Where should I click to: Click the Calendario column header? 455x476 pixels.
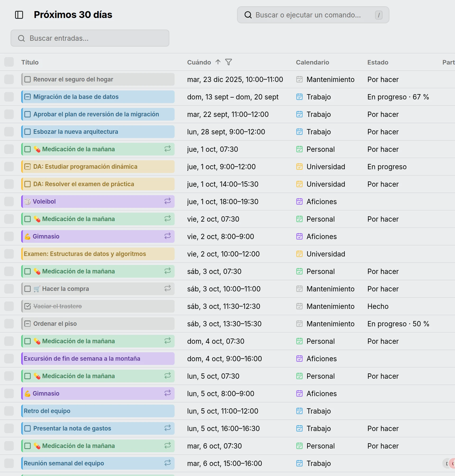click(312, 62)
